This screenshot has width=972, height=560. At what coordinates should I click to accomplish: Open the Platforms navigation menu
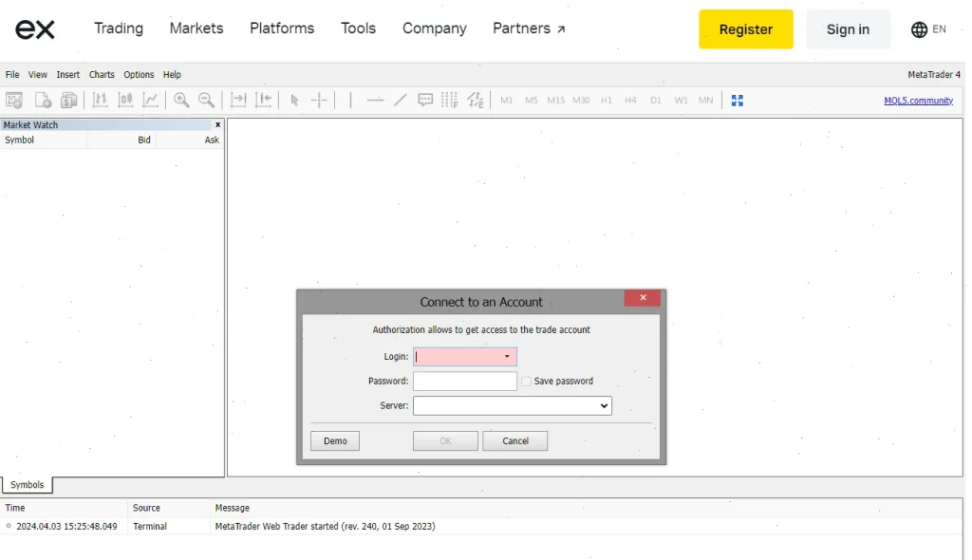(282, 28)
